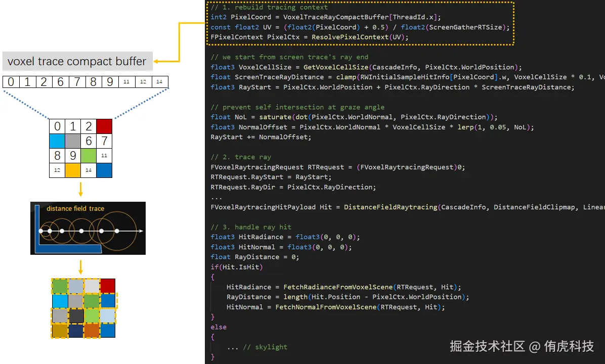Click the "int2 PixelCoord" code line

[325, 17]
